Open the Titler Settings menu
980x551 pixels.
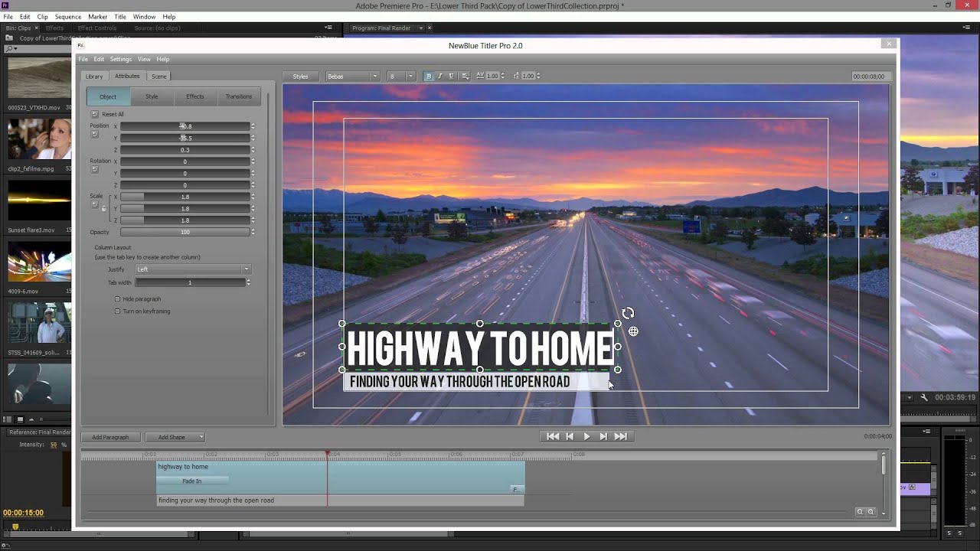pos(120,59)
